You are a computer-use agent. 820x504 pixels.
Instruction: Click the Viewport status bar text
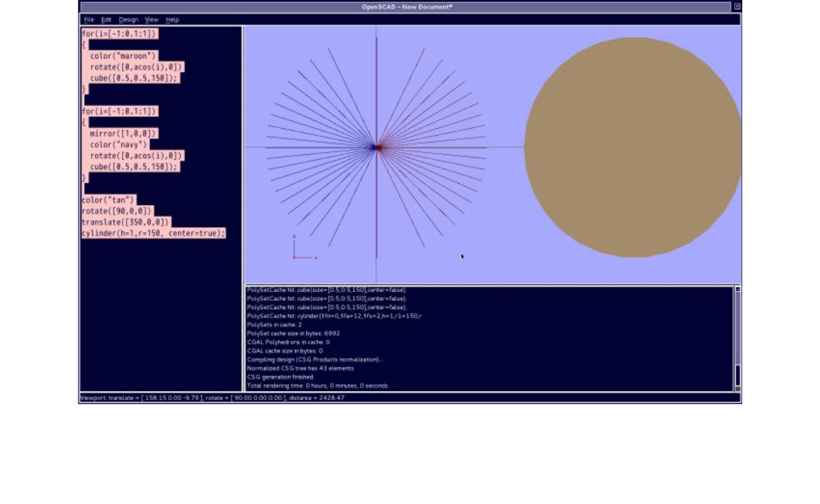pyautogui.click(x=212, y=398)
